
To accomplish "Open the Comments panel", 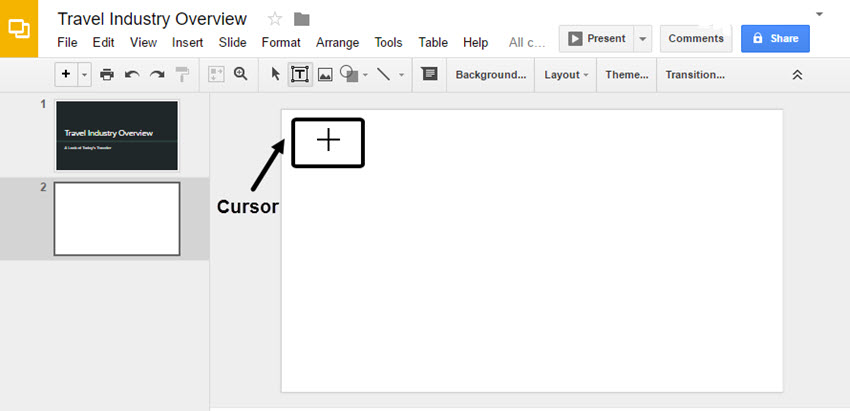I will (x=696, y=38).
